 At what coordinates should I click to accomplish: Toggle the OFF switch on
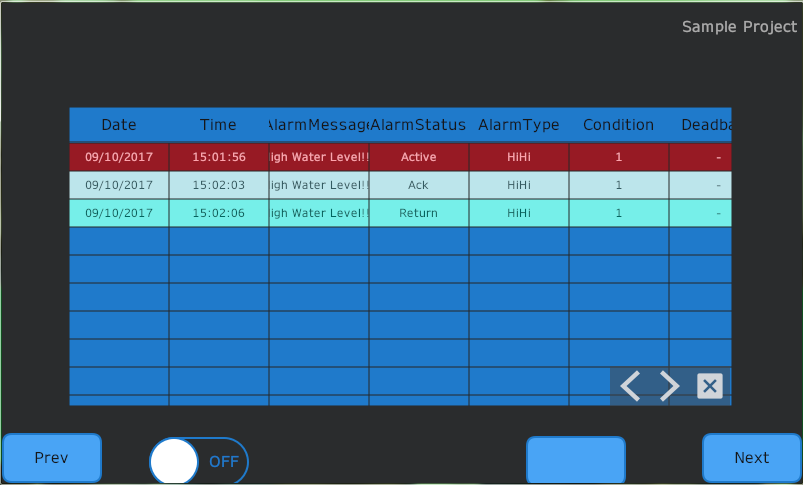(x=198, y=462)
